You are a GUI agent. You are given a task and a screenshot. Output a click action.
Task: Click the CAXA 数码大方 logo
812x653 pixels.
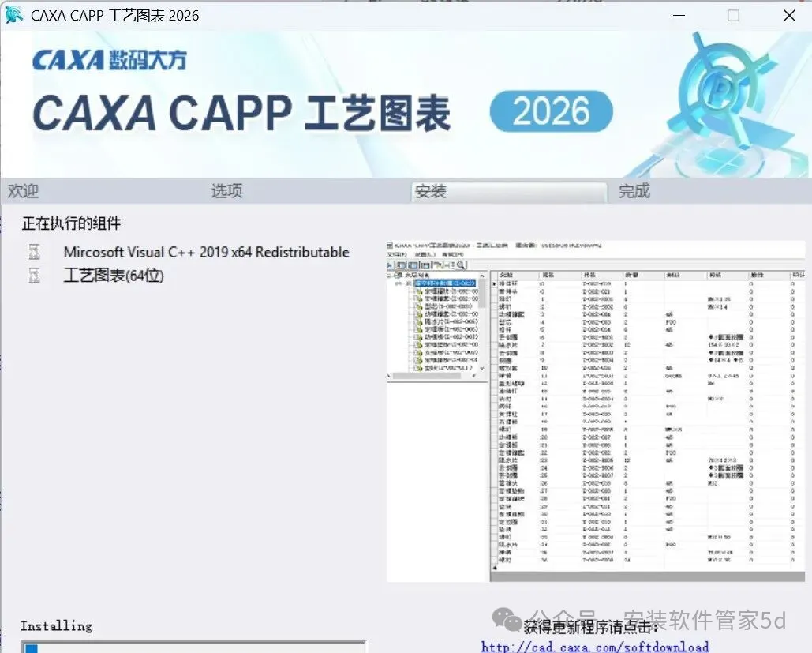pos(109,60)
